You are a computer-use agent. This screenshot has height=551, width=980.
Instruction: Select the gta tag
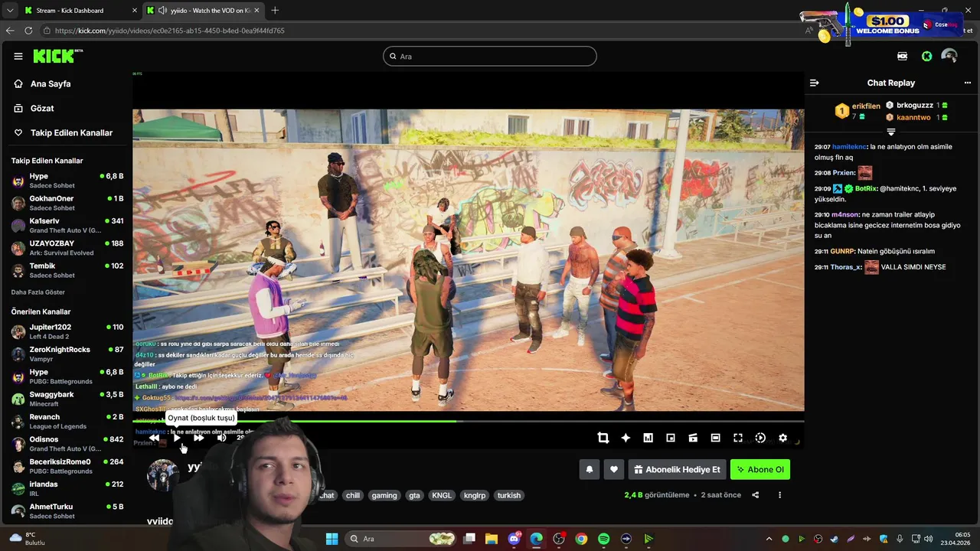(x=414, y=495)
